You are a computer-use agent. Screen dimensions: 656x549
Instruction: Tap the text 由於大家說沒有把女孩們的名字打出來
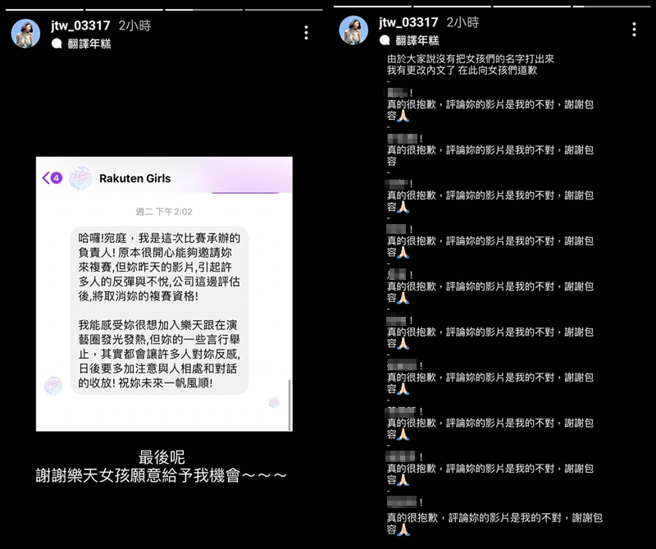click(471, 59)
